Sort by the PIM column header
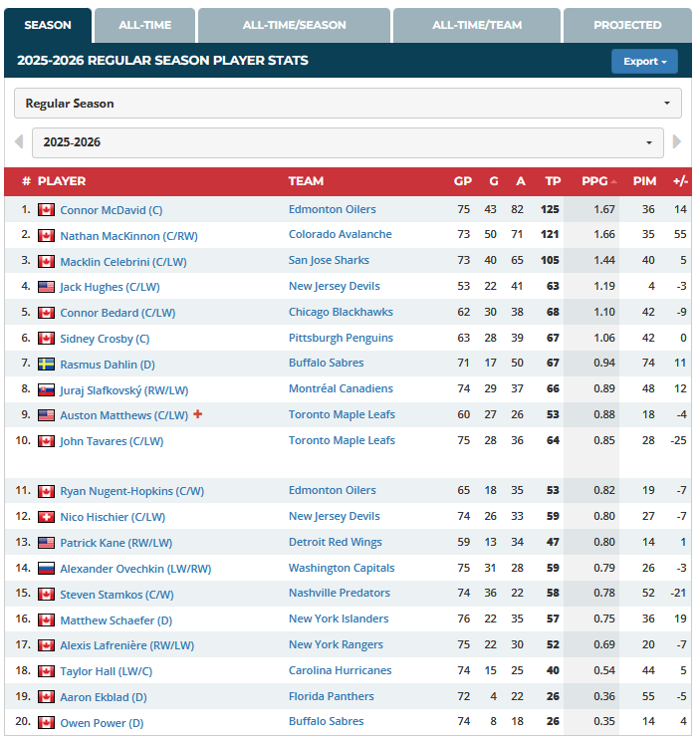Screen dimensions: 700x742 tap(644, 181)
